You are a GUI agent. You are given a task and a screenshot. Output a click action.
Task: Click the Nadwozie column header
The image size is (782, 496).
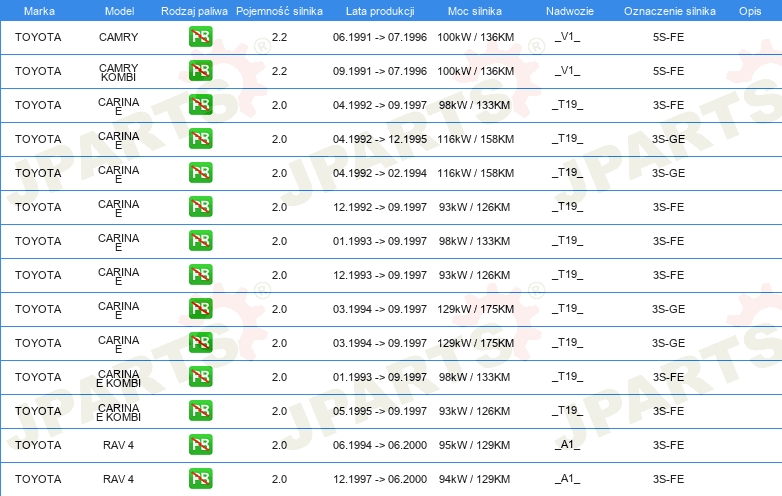tap(570, 11)
